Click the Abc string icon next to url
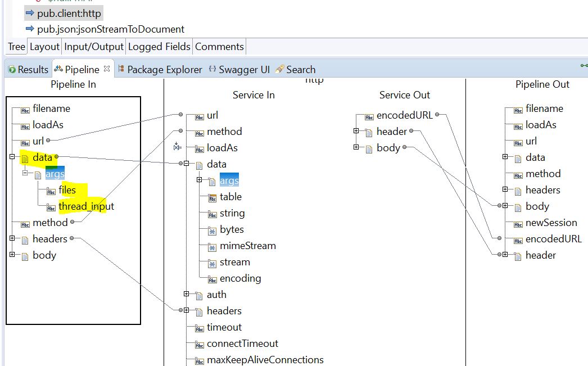 pos(199,115)
